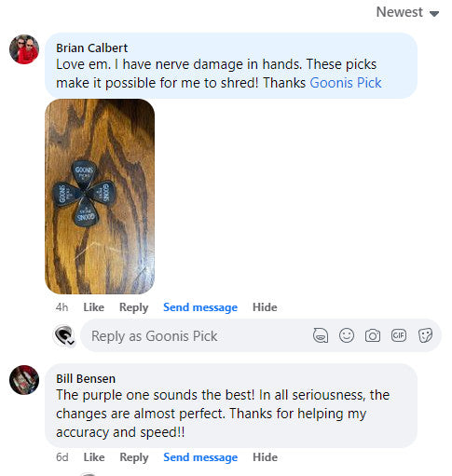Hide Bill Bensen's comment
Screen dimensions: 452x476
(265, 457)
